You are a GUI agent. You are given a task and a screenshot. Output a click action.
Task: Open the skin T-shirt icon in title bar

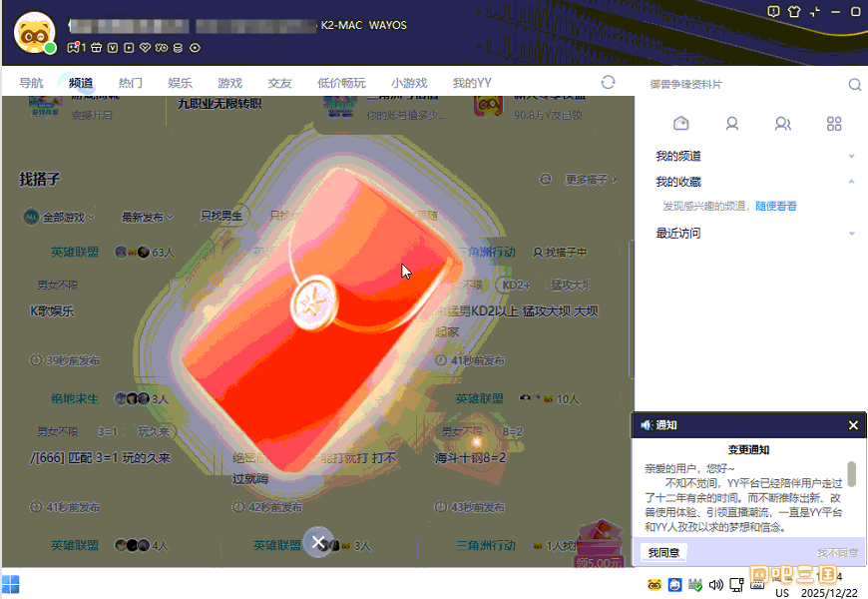(x=794, y=12)
